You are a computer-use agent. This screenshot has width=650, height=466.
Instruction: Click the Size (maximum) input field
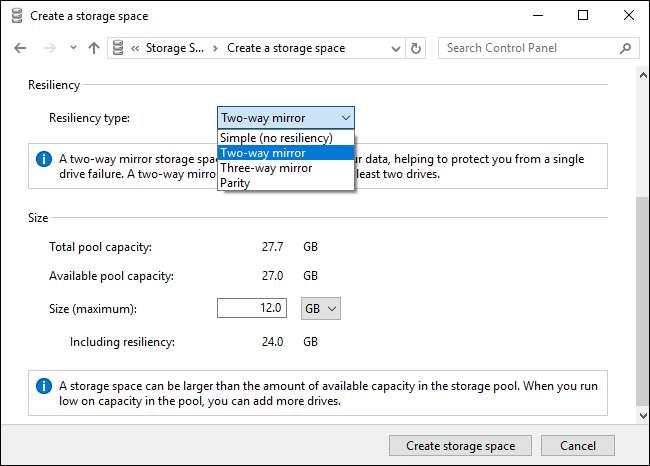[x=254, y=308]
